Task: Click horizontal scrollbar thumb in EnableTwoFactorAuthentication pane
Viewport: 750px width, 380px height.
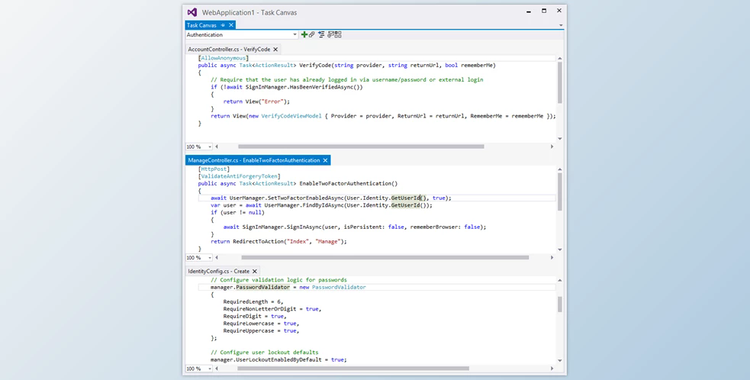Action: pyautogui.click(x=385, y=258)
